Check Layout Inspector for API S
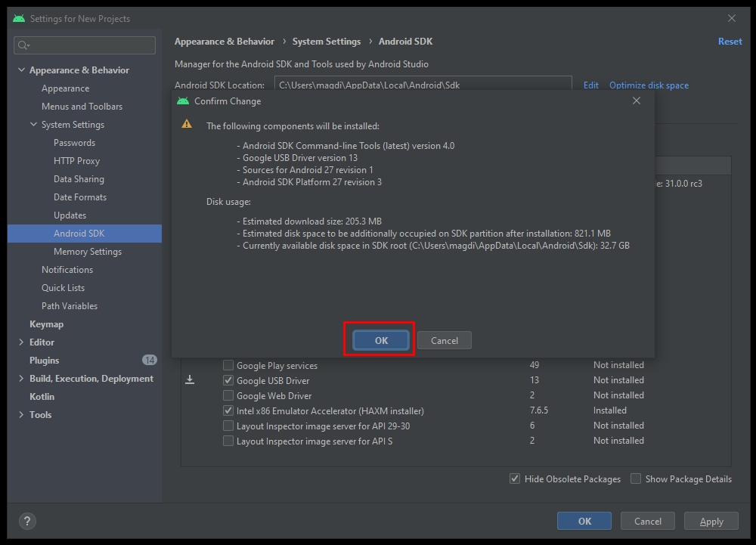 tap(228, 441)
